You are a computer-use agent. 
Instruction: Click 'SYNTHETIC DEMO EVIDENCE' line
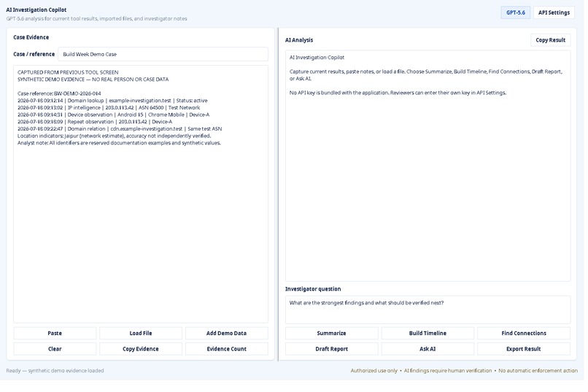93,79
